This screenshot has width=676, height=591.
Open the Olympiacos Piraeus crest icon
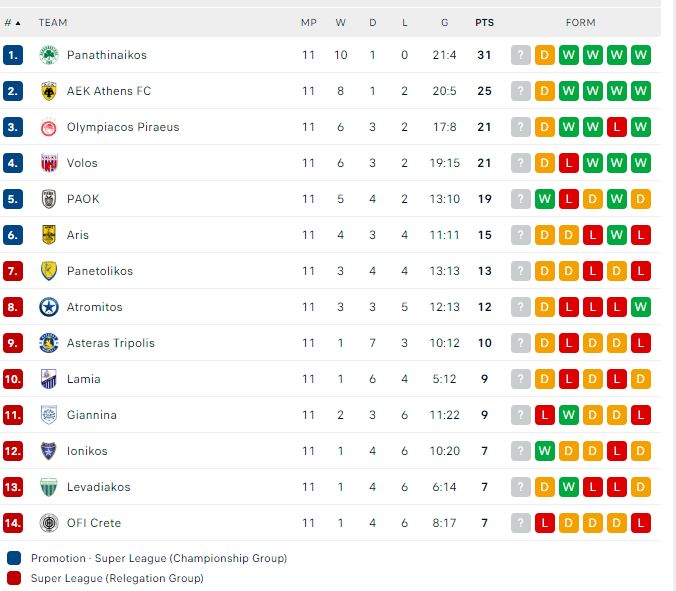(x=49, y=127)
